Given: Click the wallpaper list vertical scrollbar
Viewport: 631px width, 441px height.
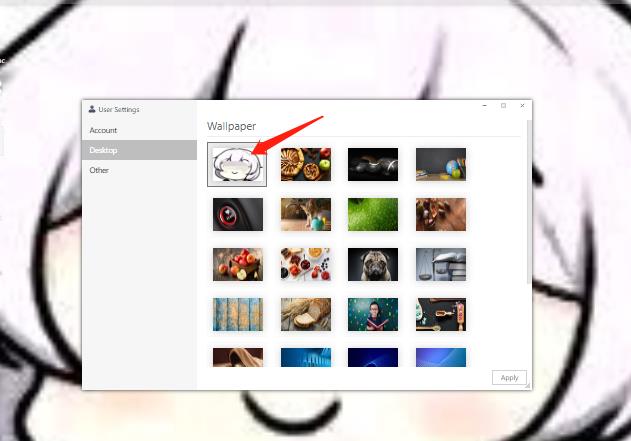Looking at the screenshot, I should coord(529,203).
